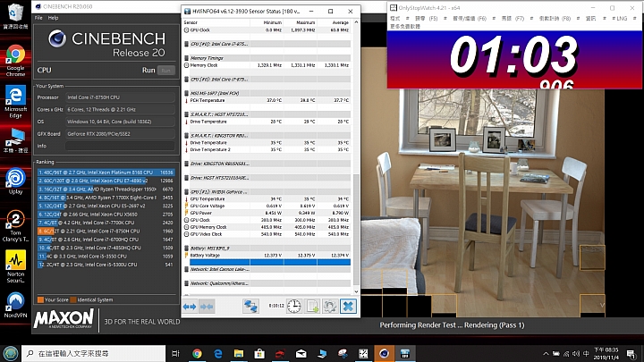Open File Explorer in the taskbar
Screen dimensions: 644x362
coord(239,353)
